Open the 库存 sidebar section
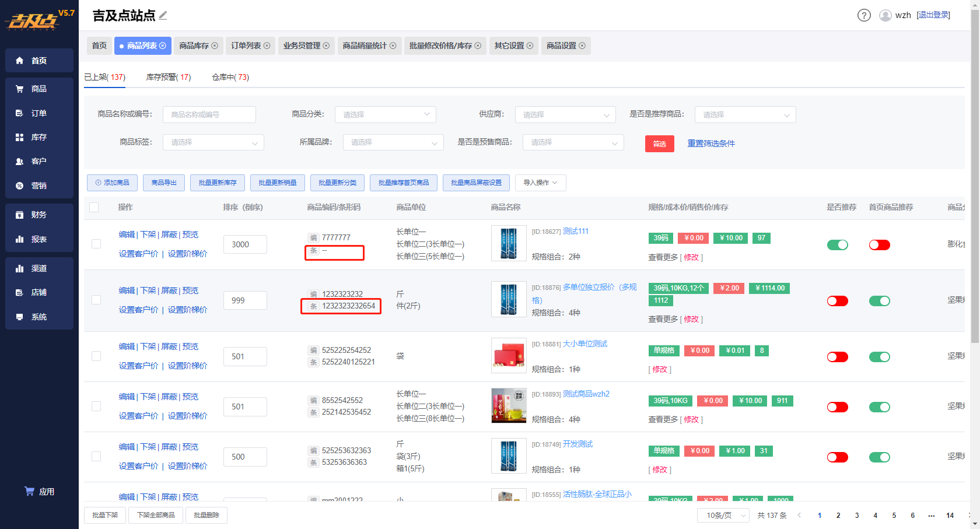Image resolution: width=980 pixels, height=529 pixels. click(x=39, y=137)
